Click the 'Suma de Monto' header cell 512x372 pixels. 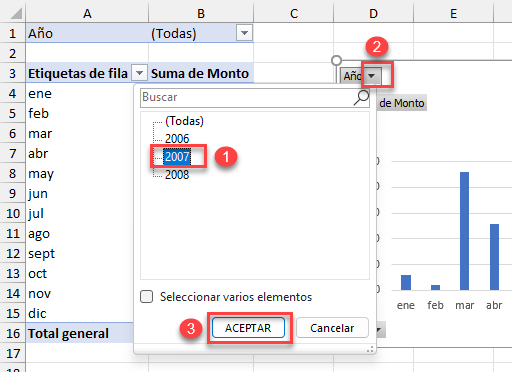[x=200, y=73]
